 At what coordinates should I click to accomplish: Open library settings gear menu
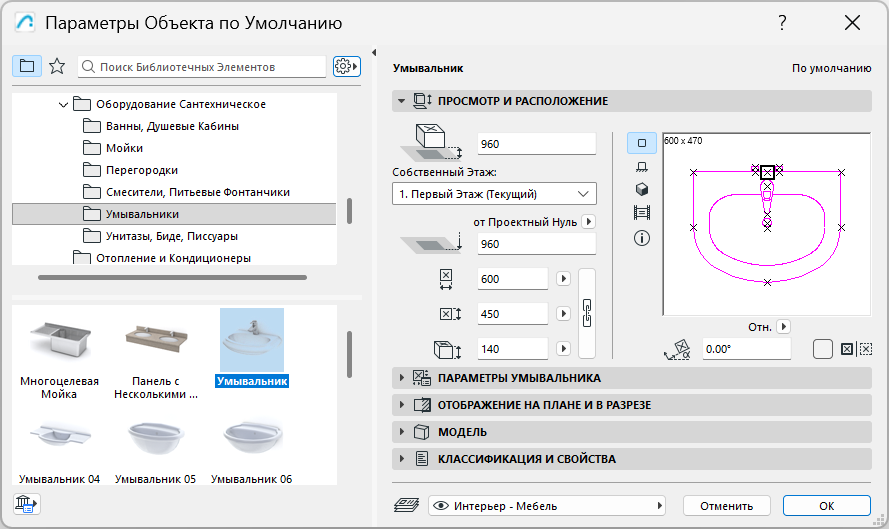pos(346,66)
